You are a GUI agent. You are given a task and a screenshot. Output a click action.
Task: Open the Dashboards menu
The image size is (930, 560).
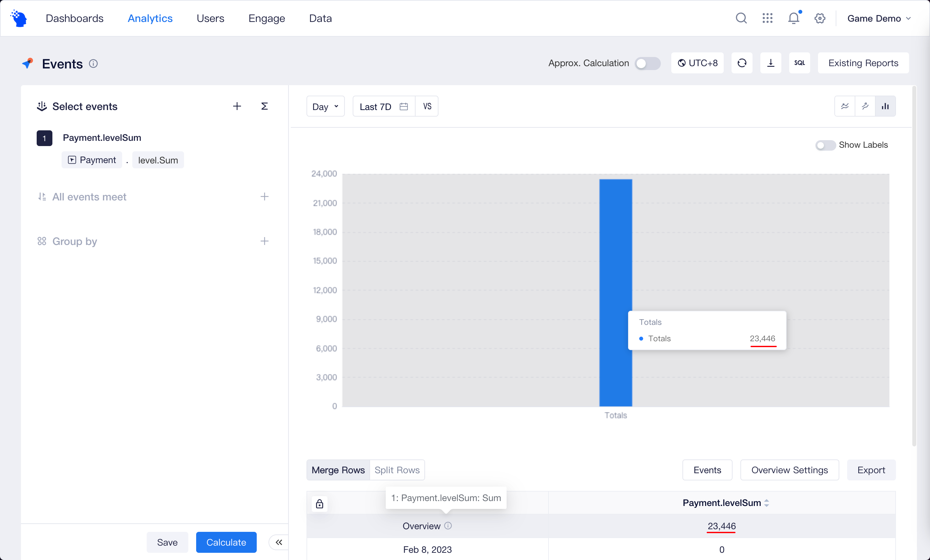(74, 18)
